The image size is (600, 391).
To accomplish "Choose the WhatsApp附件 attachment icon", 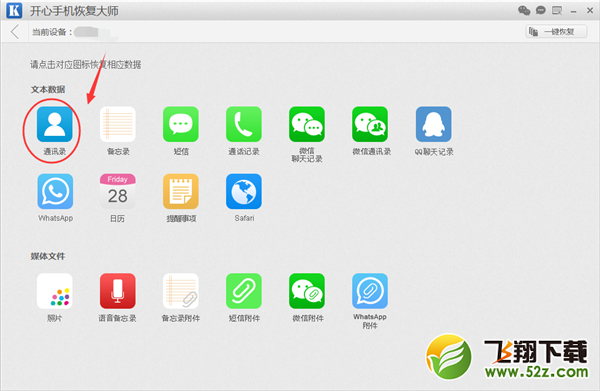I will tap(370, 291).
